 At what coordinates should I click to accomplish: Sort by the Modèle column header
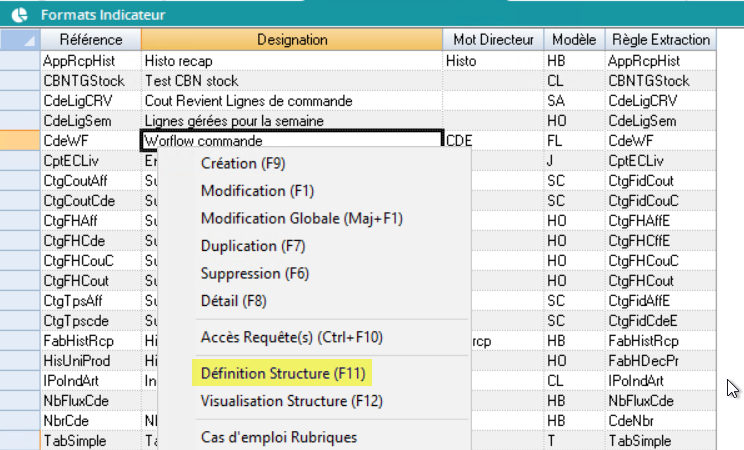coord(574,40)
